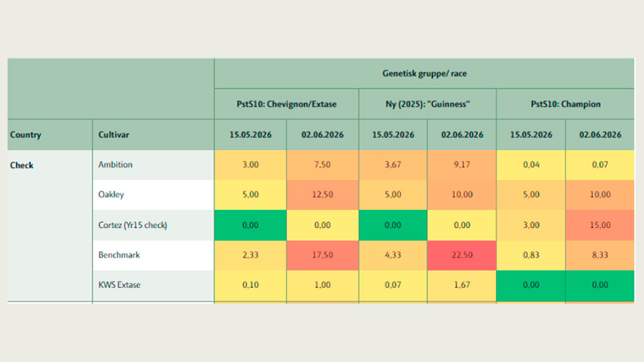
Task: Click the 8,33 Benchmark Champion cell
Action: point(600,255)
